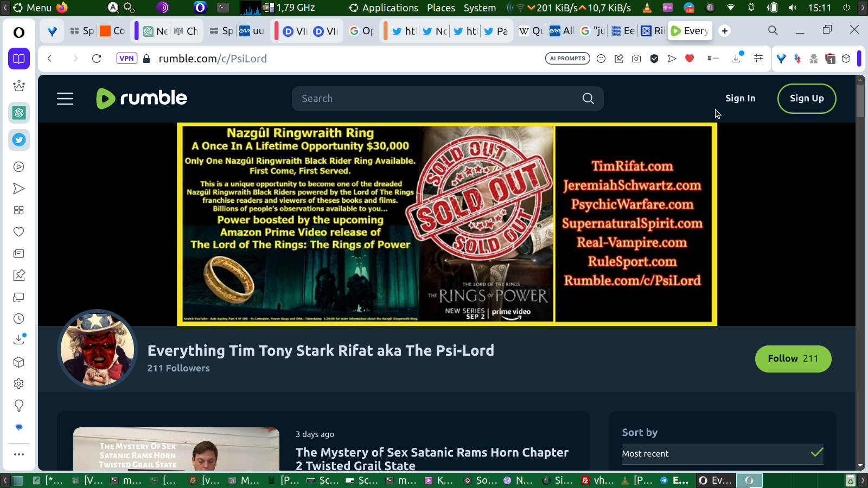Open Bookmarks heart in the sidebar
This screenshot has height=488, width=868.
pos(19,232)
